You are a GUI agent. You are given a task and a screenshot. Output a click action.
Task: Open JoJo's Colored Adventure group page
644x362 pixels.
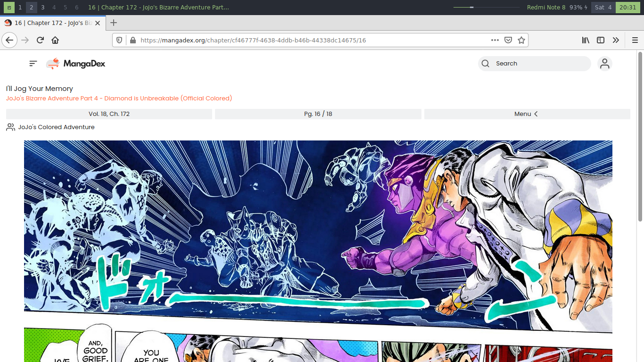point(56,127)
